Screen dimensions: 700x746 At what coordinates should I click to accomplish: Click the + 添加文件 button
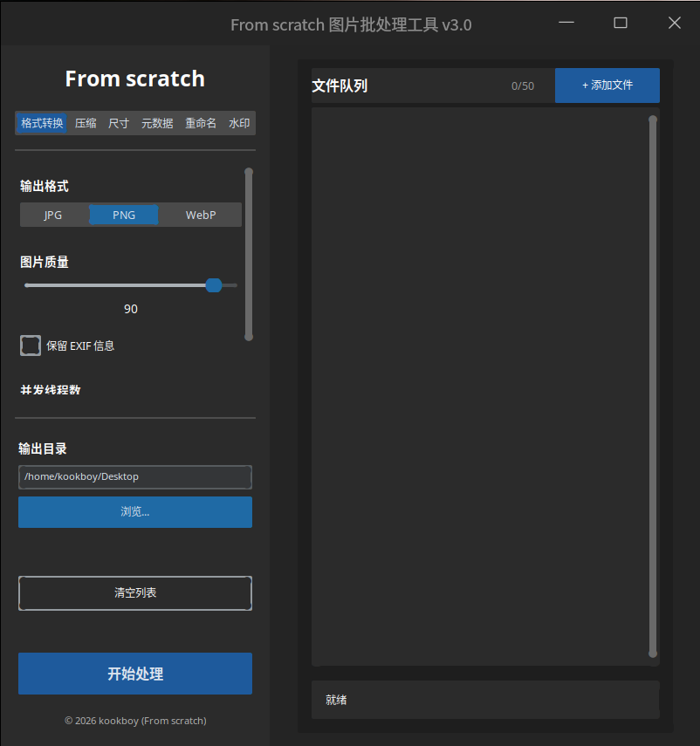[x=607, y=86]
